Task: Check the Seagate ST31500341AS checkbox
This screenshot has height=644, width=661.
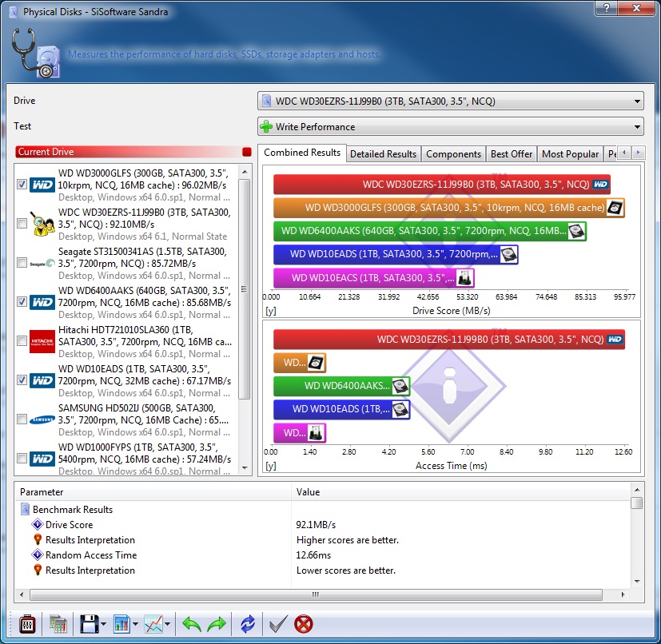Action: click(x=22, y=263)
